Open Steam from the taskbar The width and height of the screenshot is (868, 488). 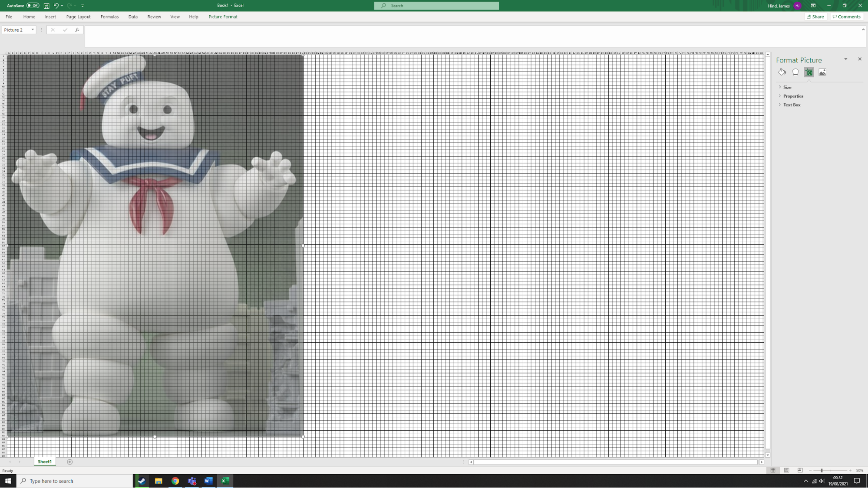click(142, 481)
